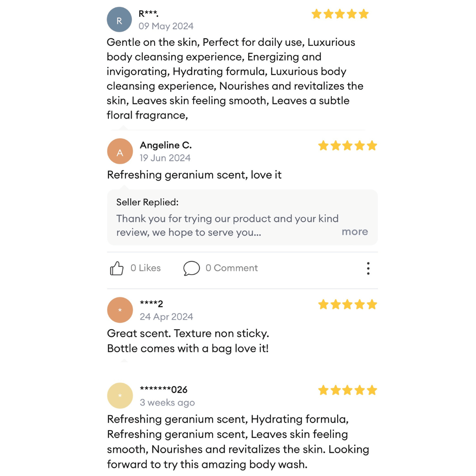Click the "Refreshing geranium scent, love it" review

tap(194, 175)
